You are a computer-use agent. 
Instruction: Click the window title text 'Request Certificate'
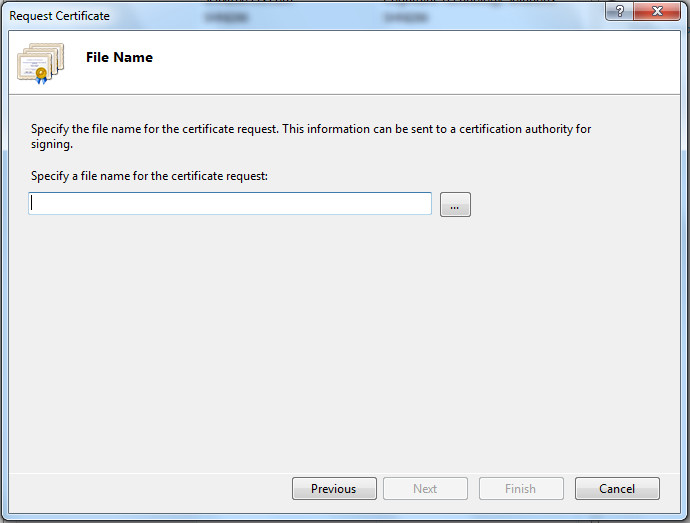pyautogui.click(x=60, y=16)
